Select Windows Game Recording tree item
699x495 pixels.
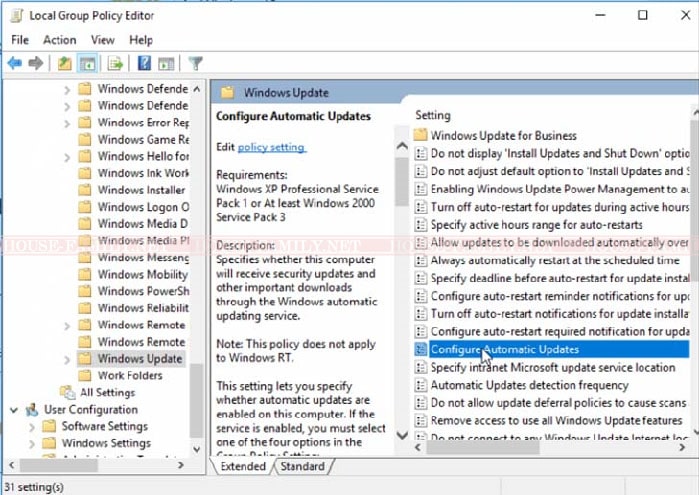click(x=143, y=139)
